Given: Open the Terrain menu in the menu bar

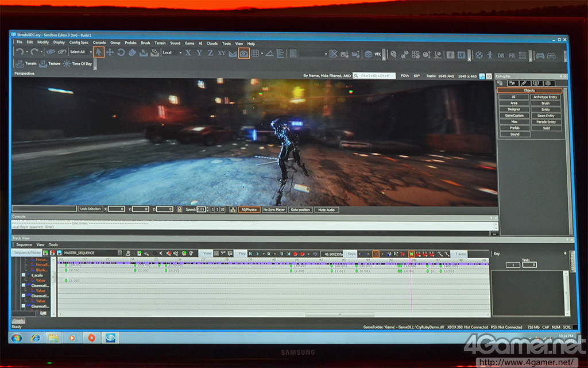Looking at the screenshot, I should [x=160, y=43].
